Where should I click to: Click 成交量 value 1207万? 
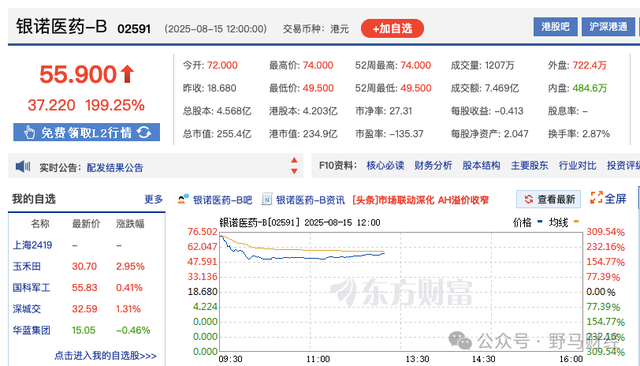(x=499, y=65)
